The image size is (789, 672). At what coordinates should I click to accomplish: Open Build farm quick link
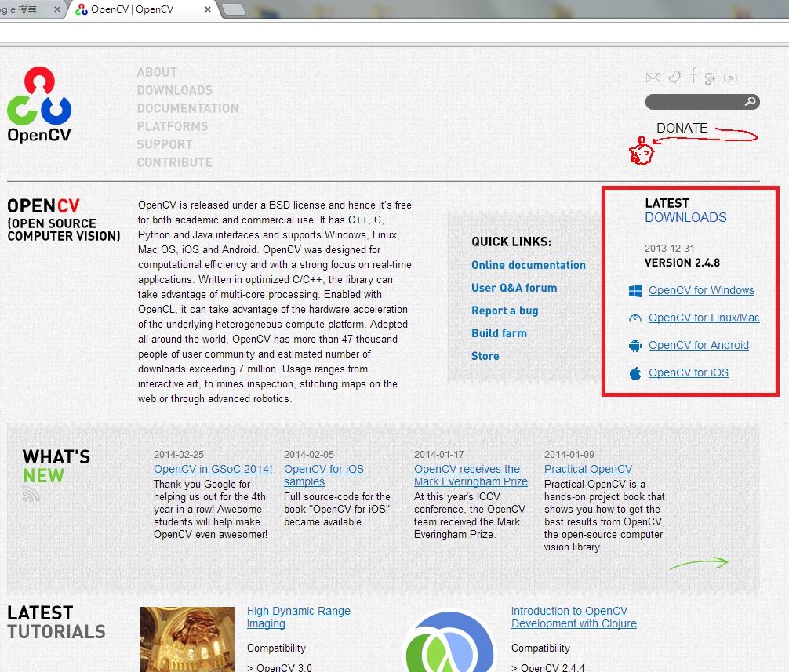(499, 333)
